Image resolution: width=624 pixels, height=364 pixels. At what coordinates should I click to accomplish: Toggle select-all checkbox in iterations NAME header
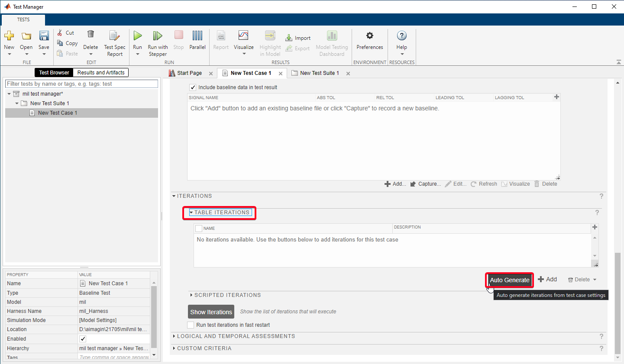pyautogui.click(x=199, y=229)
